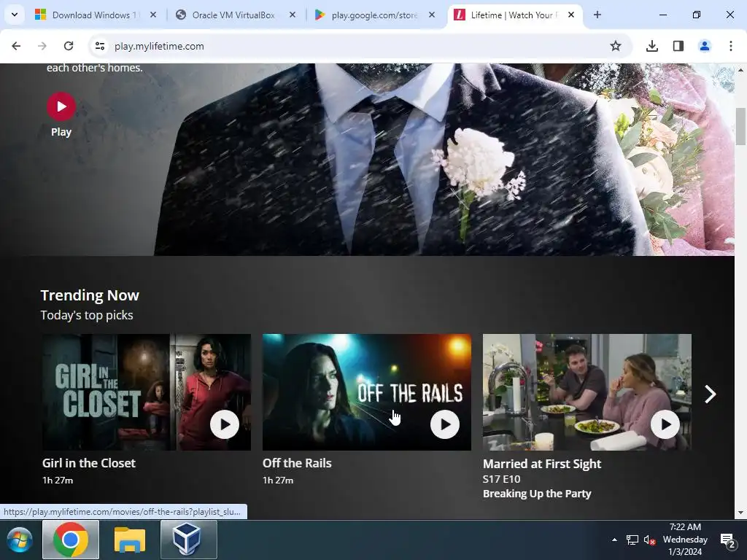The image size is (747, 560).
Task: Open Chrome profile avatar
Action: [704, 46]
